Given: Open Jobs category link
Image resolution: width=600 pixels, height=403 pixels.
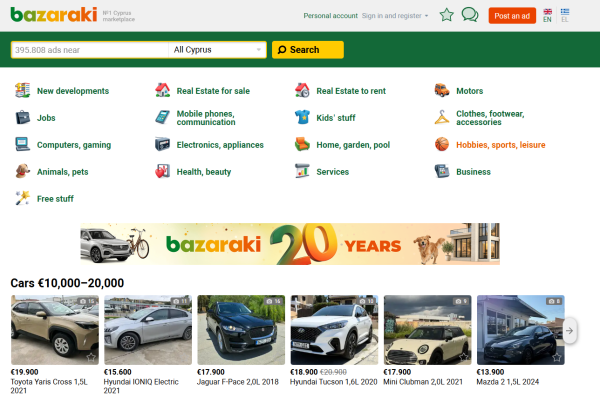Looking at the screenshot, I should coord(46,118).
